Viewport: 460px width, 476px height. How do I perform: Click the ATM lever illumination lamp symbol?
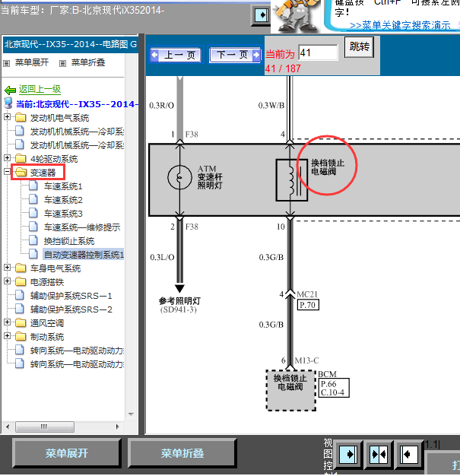tap(179, 177)
